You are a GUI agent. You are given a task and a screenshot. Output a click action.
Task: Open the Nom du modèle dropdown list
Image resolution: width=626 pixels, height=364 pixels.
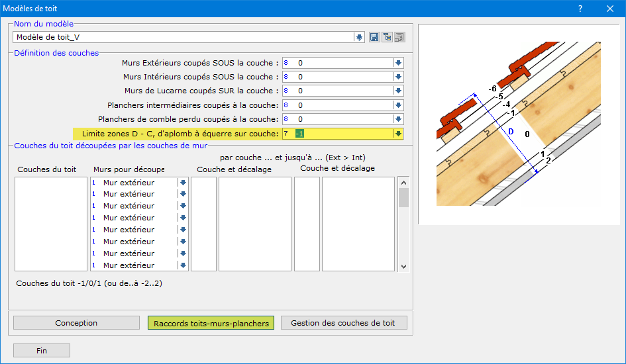[359, 37]
